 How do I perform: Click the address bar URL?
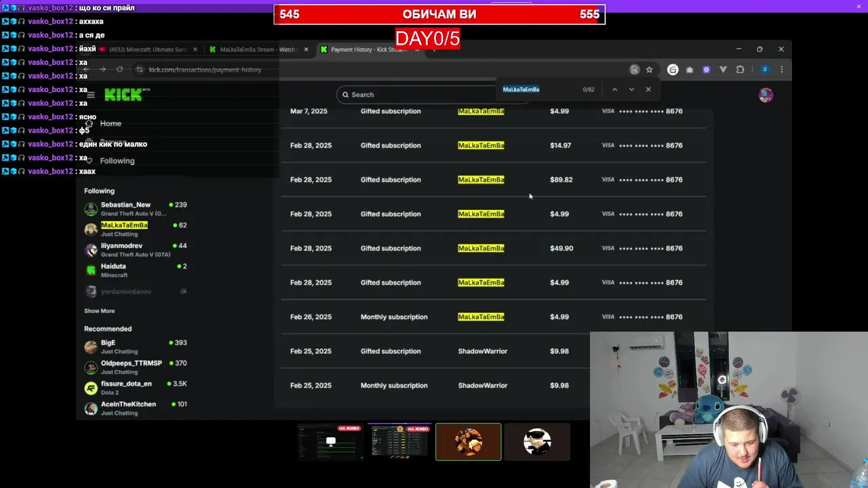pyautogui.click(x=205, y=69)
